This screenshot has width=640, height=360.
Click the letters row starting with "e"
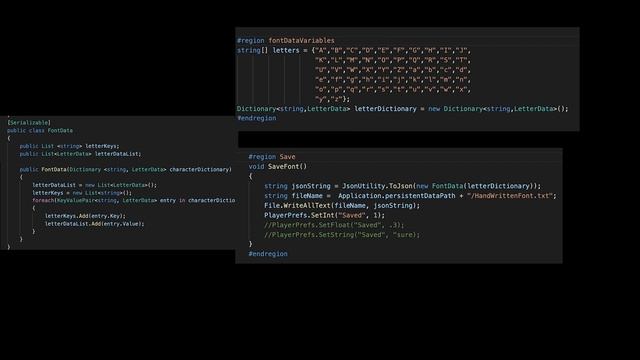[x=393, y=80]
